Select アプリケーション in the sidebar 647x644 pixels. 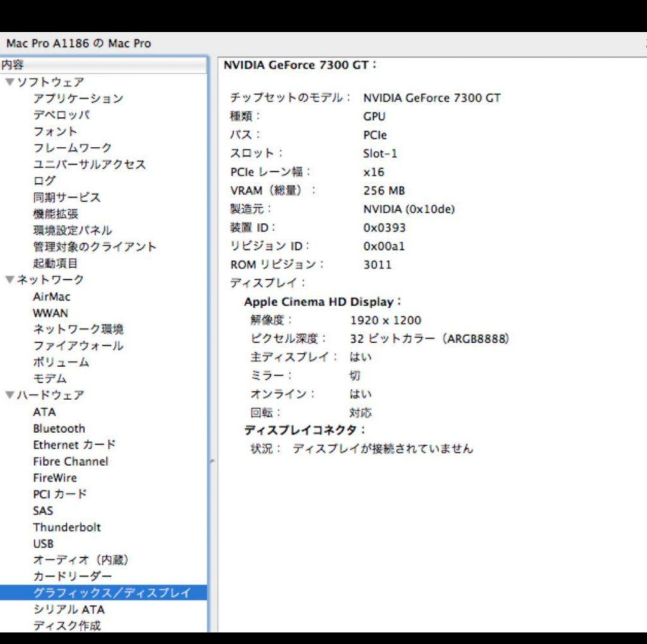click(x=78, y=98)
